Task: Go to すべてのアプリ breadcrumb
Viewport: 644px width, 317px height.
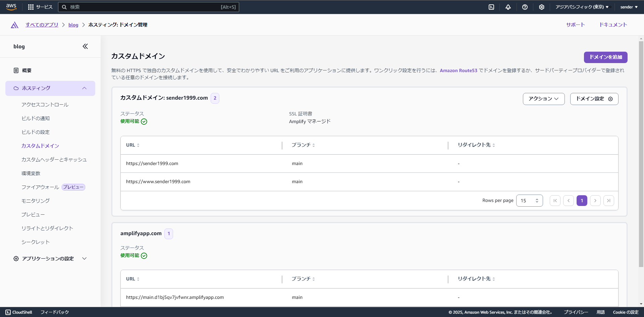Action: (42, 25)
